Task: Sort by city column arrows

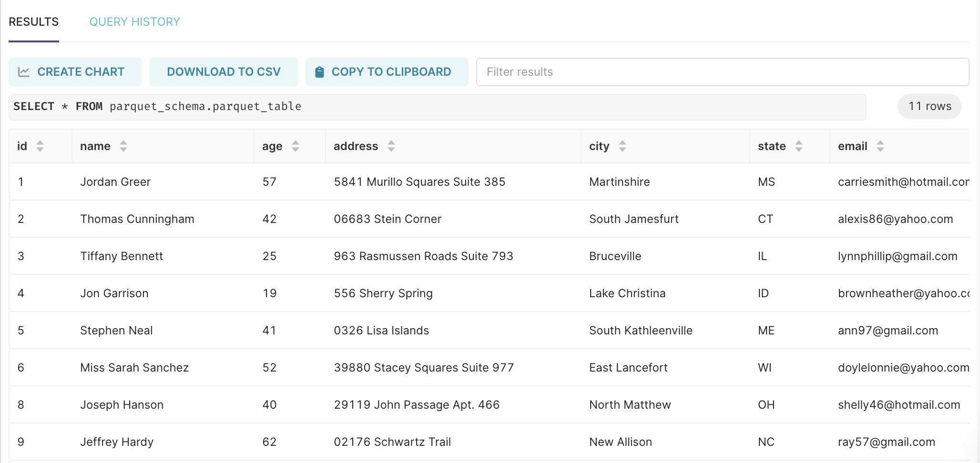Action: [x=623, y=146]
